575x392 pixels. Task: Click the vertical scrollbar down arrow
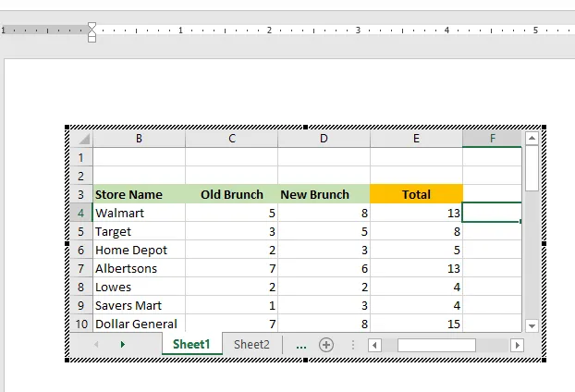(532, 325)
